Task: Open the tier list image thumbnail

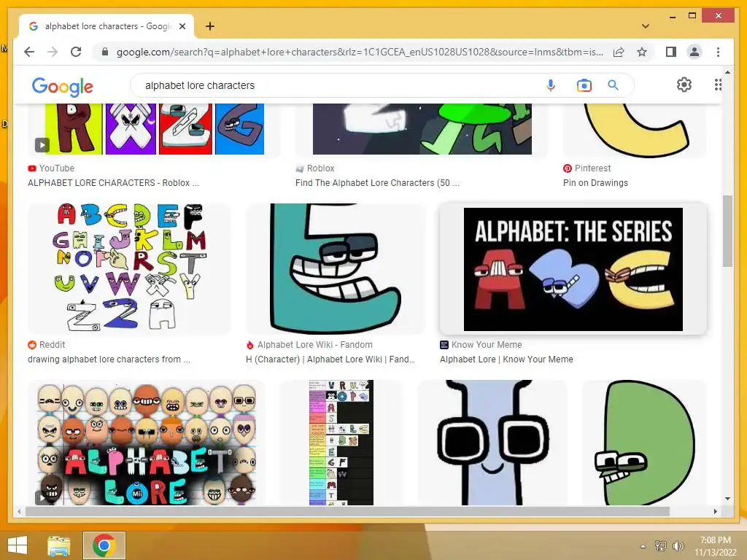Action: point(341,443)
